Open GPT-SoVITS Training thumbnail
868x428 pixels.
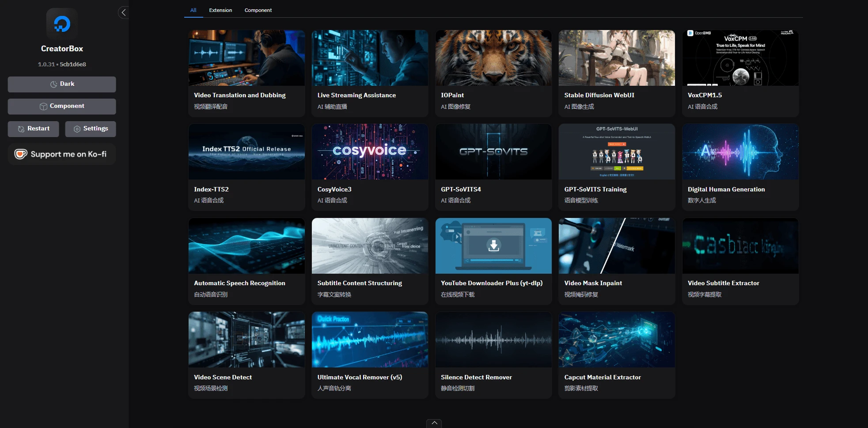[617, 152]
